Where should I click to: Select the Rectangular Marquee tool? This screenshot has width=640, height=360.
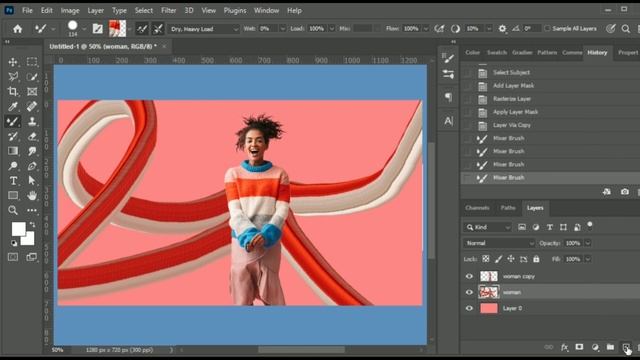[32, 62]
